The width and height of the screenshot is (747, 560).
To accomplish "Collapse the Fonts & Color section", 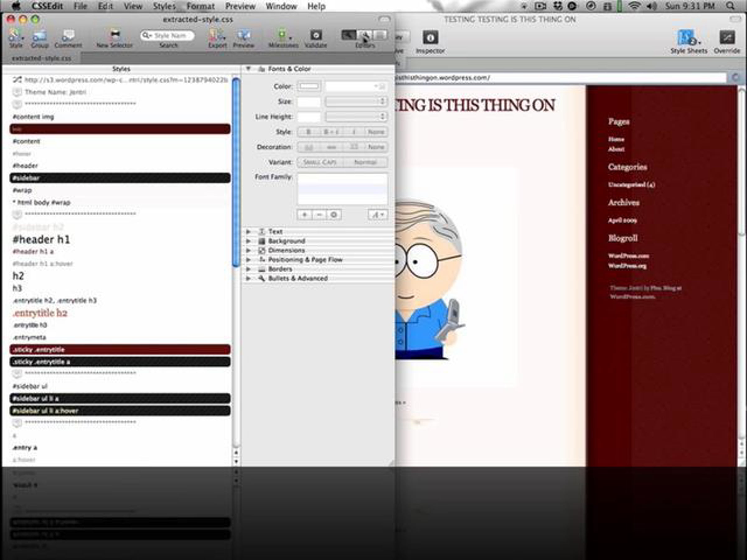I will point(248,68).
